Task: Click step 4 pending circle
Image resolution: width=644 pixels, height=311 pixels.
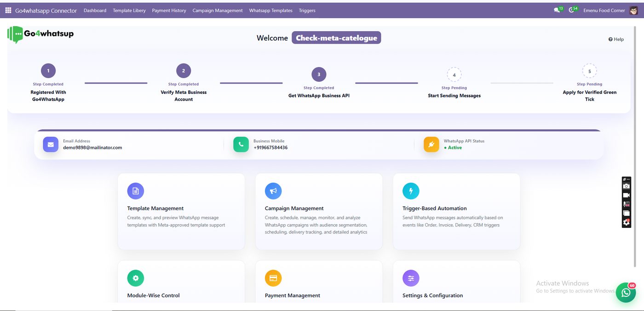Action: click(x=454, y=74)
